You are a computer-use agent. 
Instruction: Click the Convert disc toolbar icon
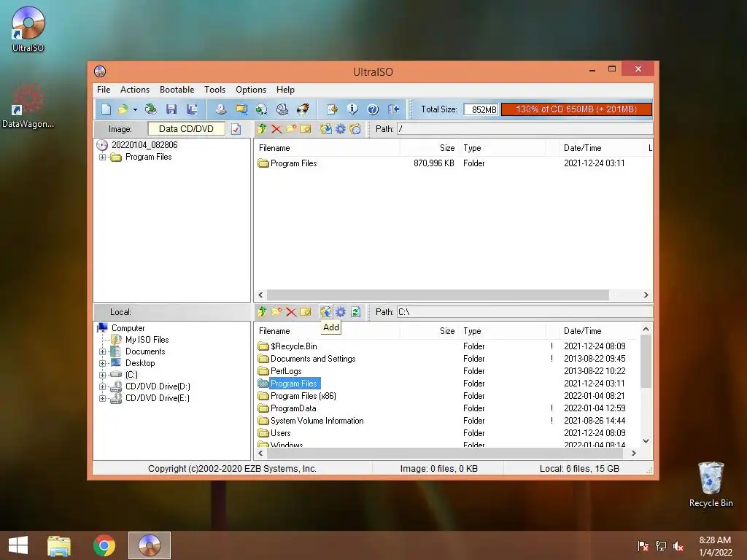[x=262, y=109]
